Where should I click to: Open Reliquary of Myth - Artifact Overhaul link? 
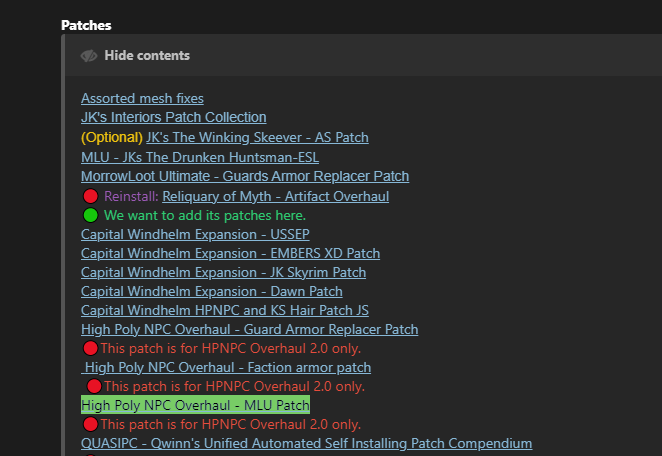point(276,196)
